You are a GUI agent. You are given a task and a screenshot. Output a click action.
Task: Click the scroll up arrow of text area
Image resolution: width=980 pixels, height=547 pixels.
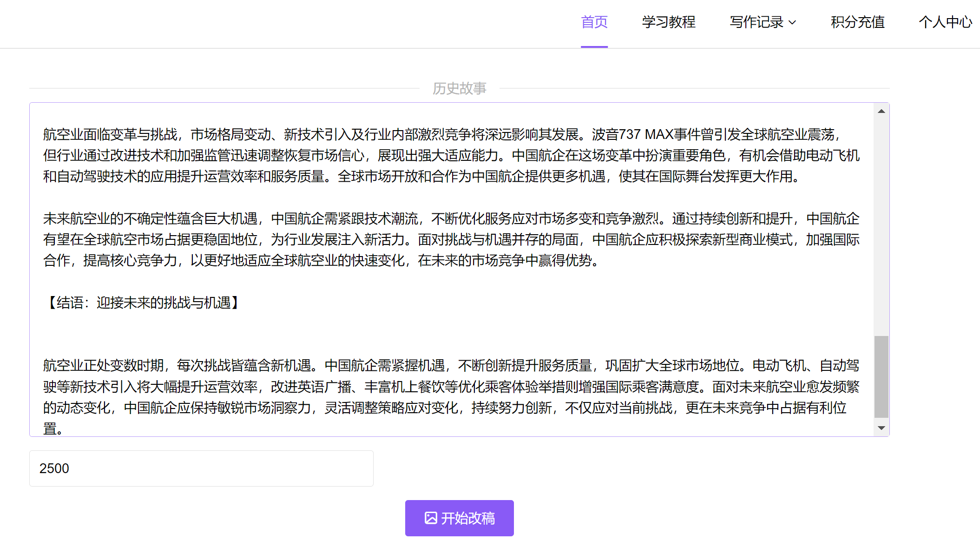pos(881,112)
